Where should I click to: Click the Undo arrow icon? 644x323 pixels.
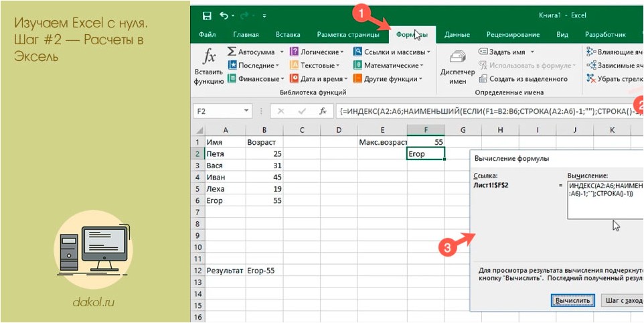224,15
